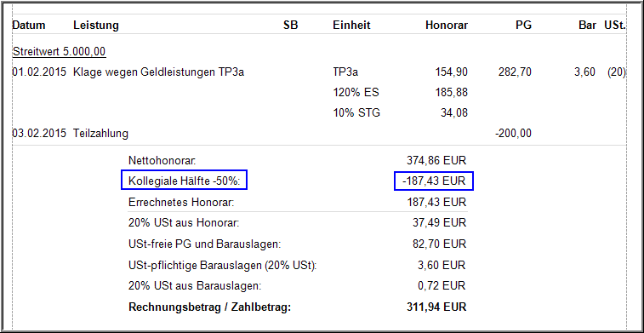Click the 120% ES unit entry
Screen dimensions: 644x333
pyautogui.click(x=356, y=93)
